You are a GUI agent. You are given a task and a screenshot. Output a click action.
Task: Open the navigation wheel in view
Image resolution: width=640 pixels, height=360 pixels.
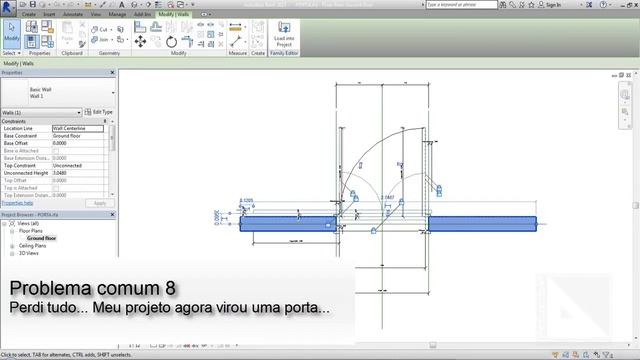pos(625,95)
